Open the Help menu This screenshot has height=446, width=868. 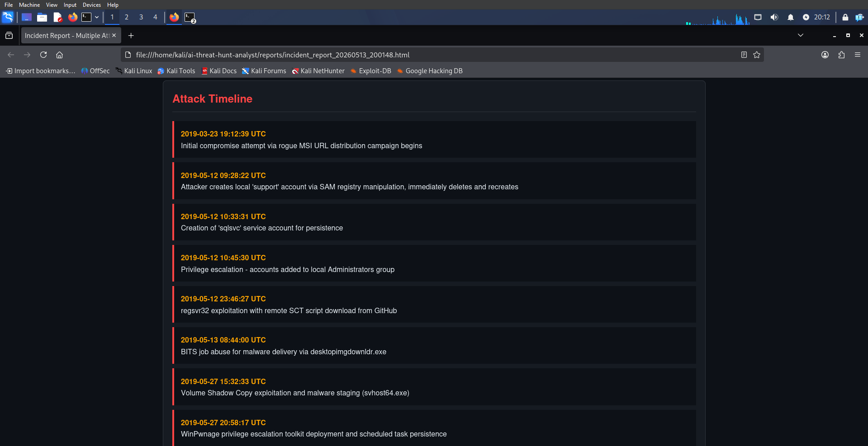[113, 5]
